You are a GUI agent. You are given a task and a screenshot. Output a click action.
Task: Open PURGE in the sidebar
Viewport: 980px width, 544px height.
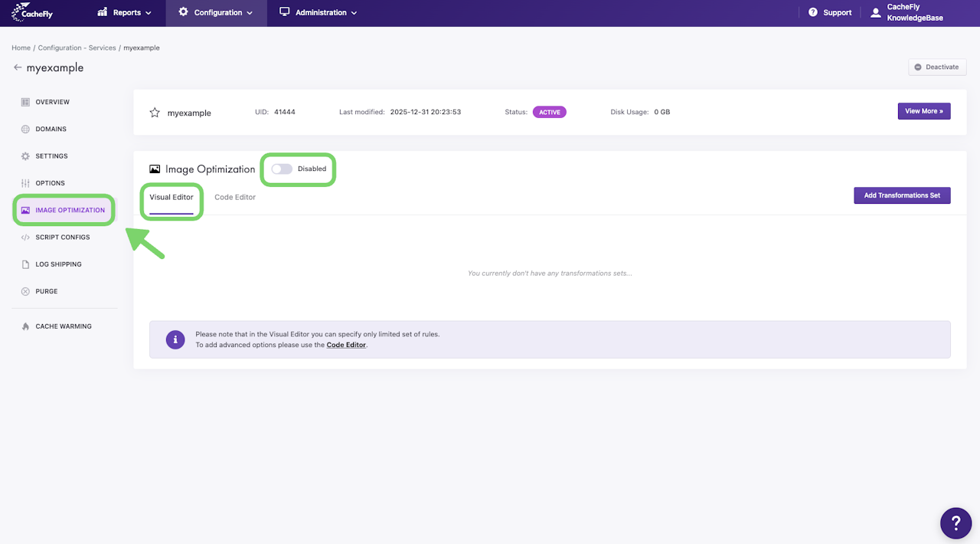[47, 291]
